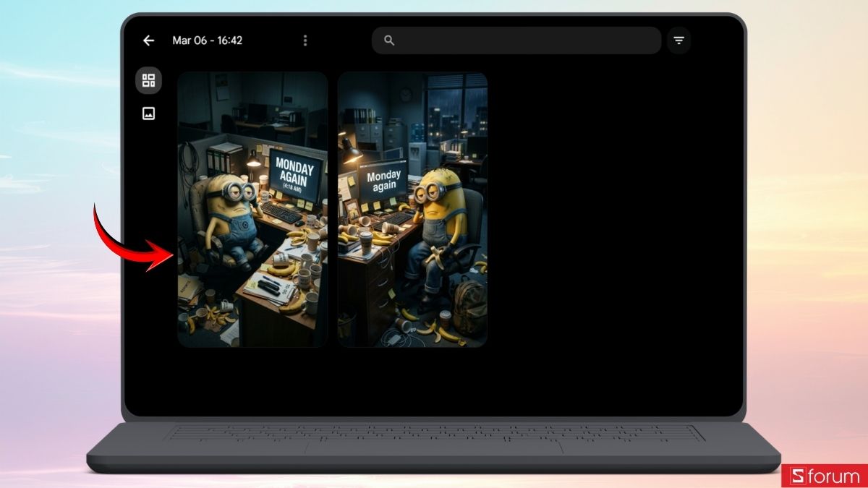
Task: Expand the overflow options list
Action: [x=305, y=40]
